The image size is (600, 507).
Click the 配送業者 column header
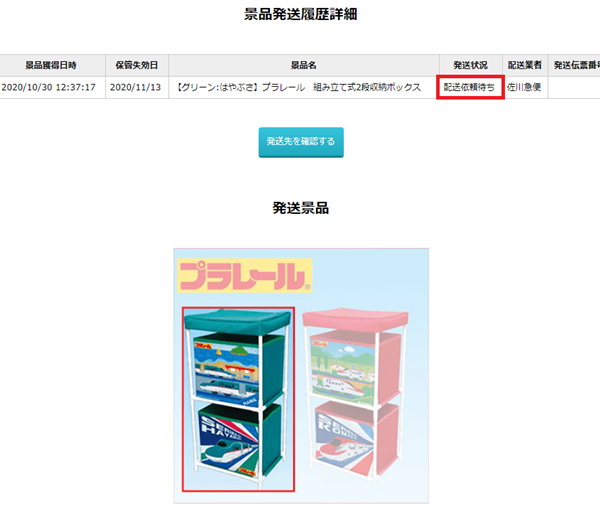(525, 65)
